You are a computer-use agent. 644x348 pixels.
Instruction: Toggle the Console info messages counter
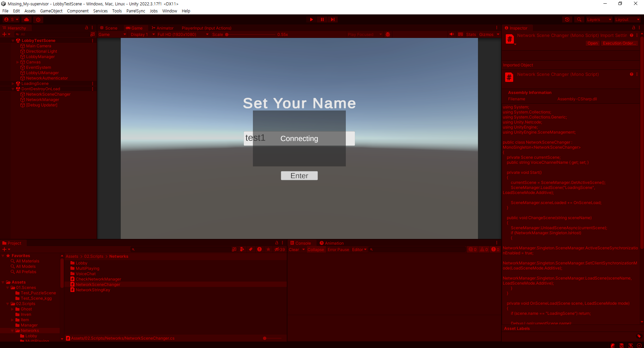click(x=473, y=249)
